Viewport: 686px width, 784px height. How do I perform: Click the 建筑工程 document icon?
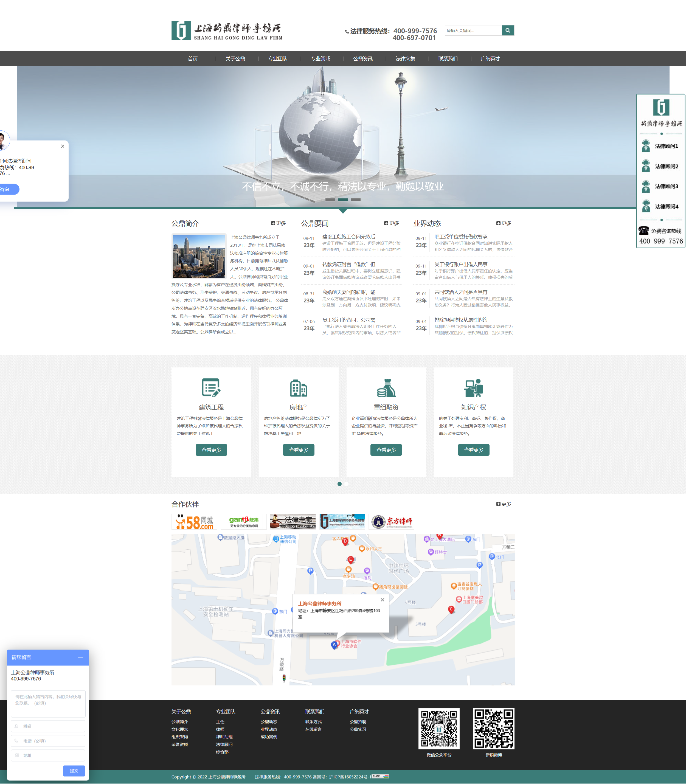(x=211, y=387)
